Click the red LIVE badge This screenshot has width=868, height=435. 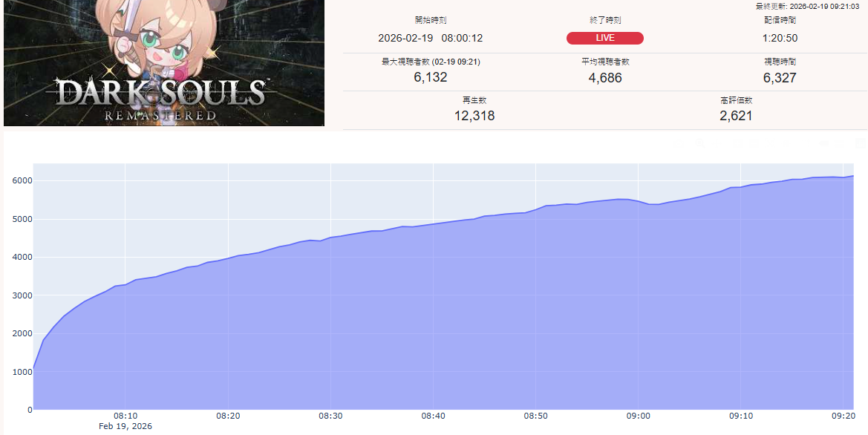click(604, 38)
